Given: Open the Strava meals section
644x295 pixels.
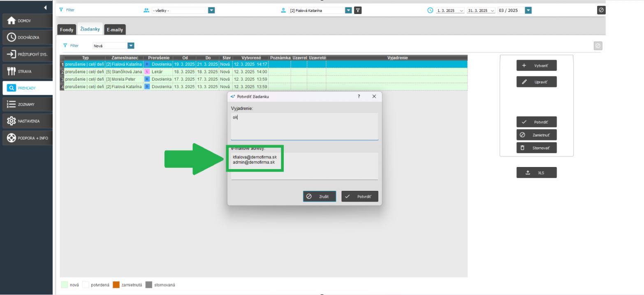Looking at the screenshot, I should click(x=27, y=71).
